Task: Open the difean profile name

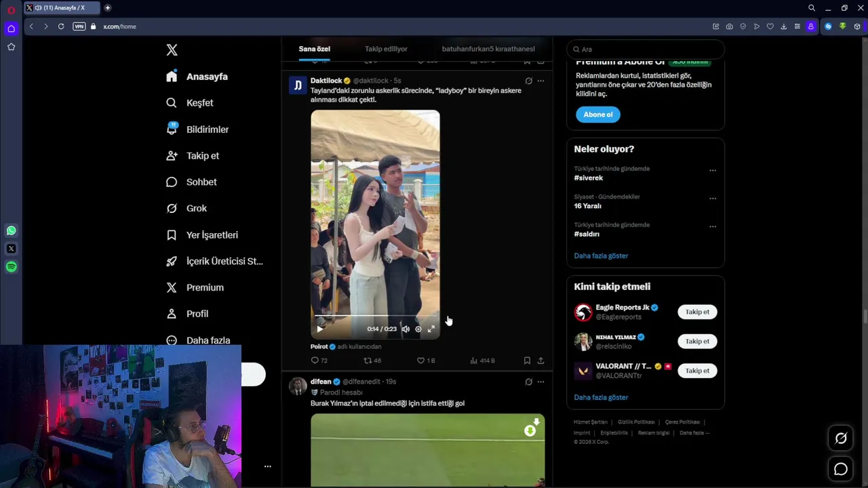Action: (321, 382)
